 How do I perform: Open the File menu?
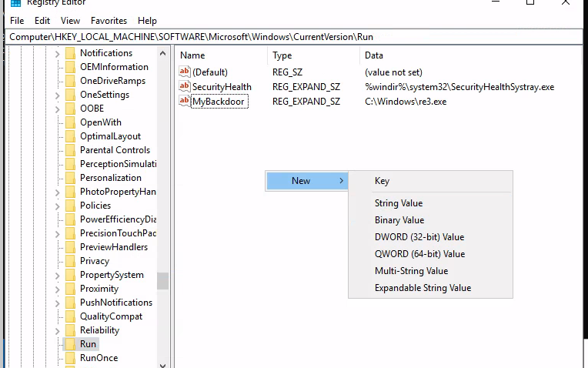pyautogui.click(x=17, y=21)
